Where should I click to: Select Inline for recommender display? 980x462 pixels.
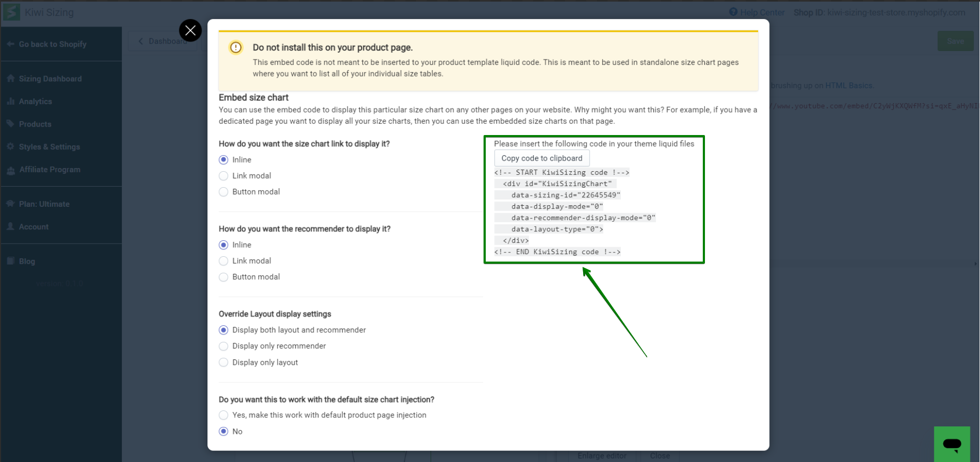[223, 245]
